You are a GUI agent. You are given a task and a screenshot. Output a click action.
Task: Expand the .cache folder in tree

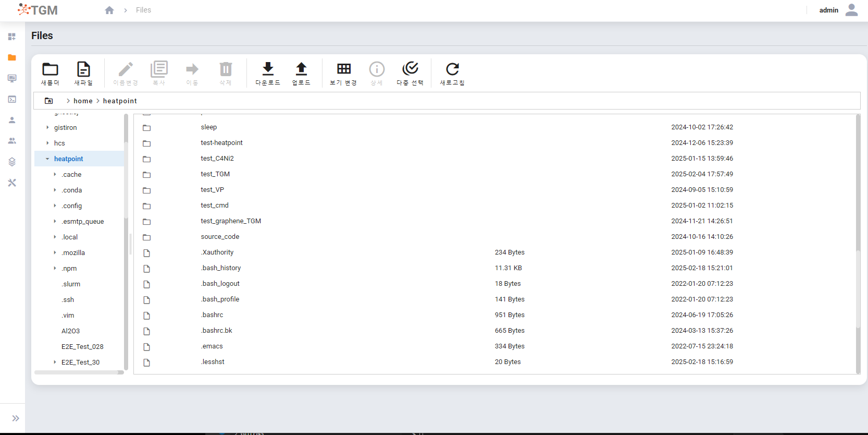55,175
